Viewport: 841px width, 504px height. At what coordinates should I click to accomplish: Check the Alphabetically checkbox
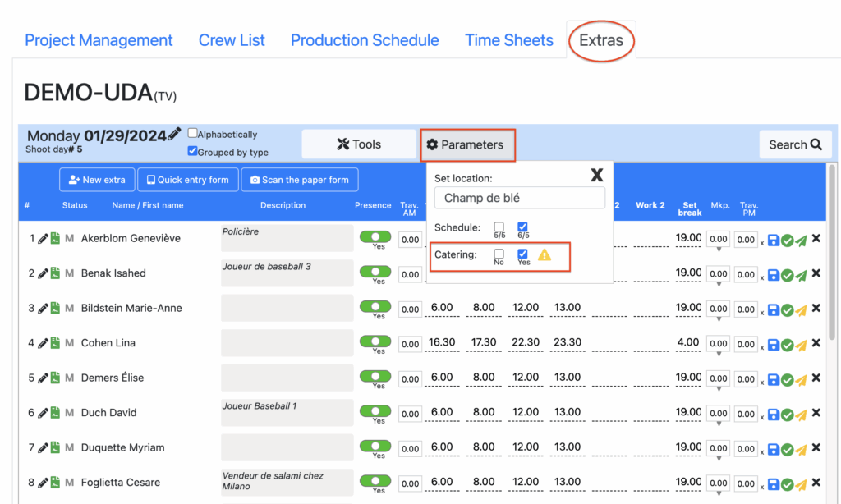click(192, 134)
